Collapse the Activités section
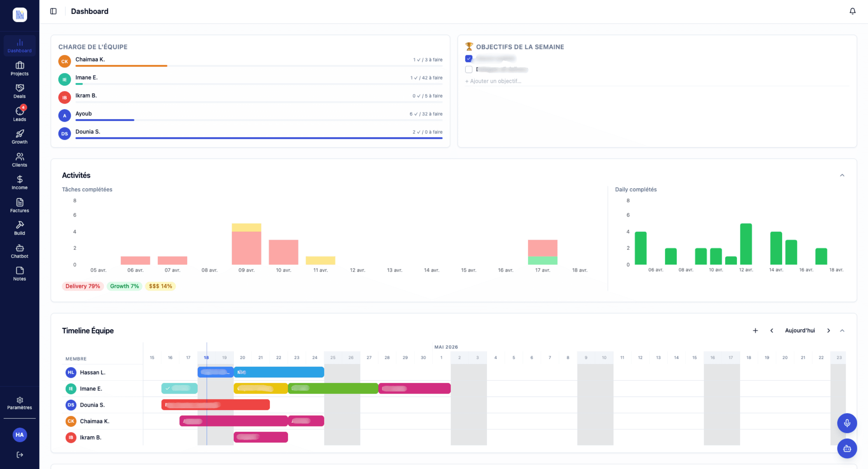Image resolution: width=868 pixels, height=469 pixels. [x=842, y=175]
